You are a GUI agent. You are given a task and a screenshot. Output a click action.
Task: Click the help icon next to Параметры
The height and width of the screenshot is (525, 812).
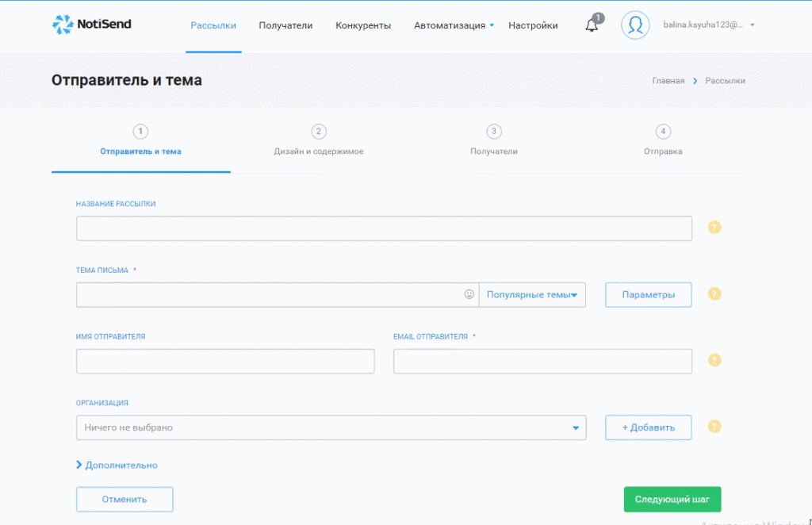tap(714, 293)
